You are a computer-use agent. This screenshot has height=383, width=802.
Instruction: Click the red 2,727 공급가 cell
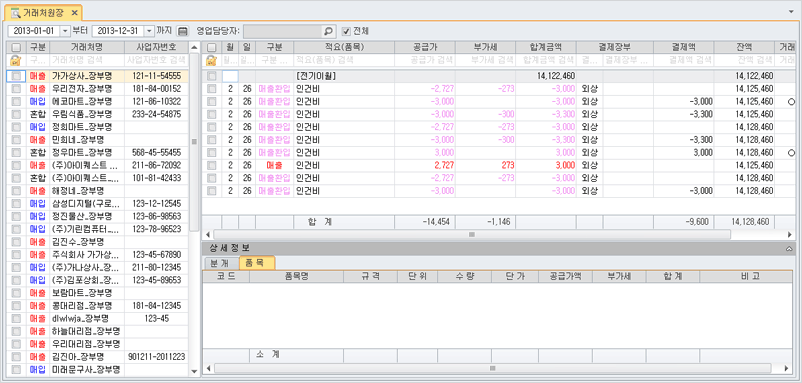[x=425, y=165]
